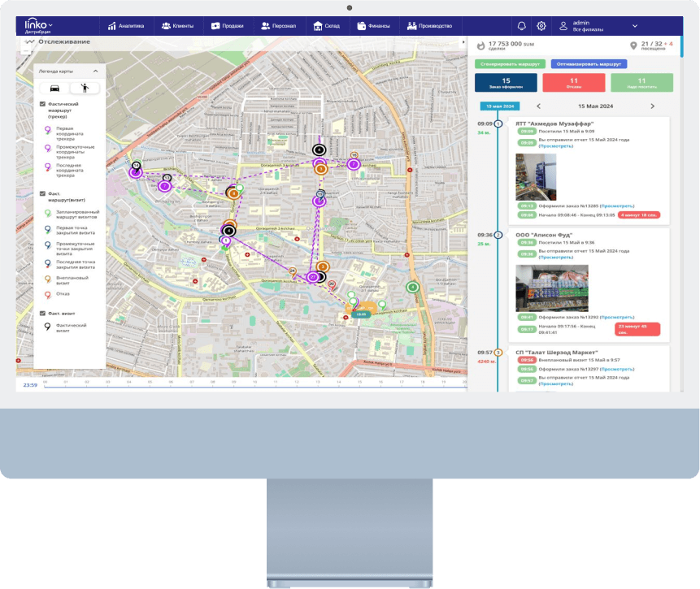Click the admin user avatar icon
The width and height of the screenshot is (700, 589).
563,26
